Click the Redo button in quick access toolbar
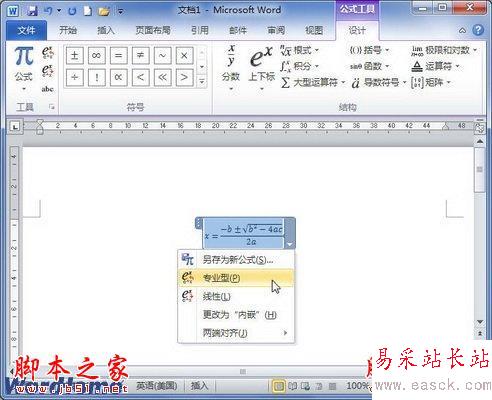492x400 pixels. pos(72,11)
